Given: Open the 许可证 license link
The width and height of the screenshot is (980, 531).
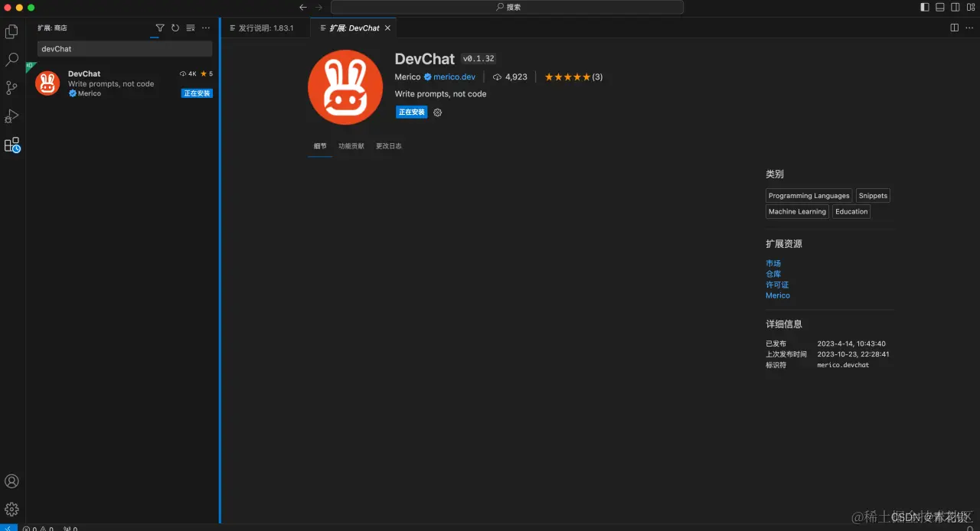Looking at the screenshot, I should pyautogui.click(x=777, y=285).
